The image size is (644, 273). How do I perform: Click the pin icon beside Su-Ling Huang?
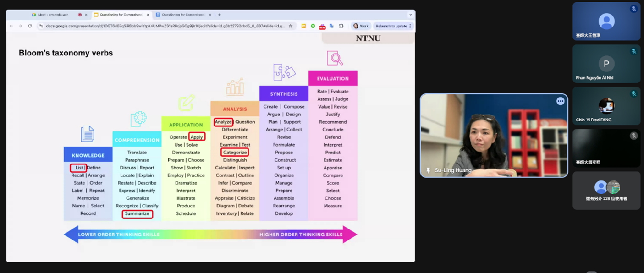point(428,170)
